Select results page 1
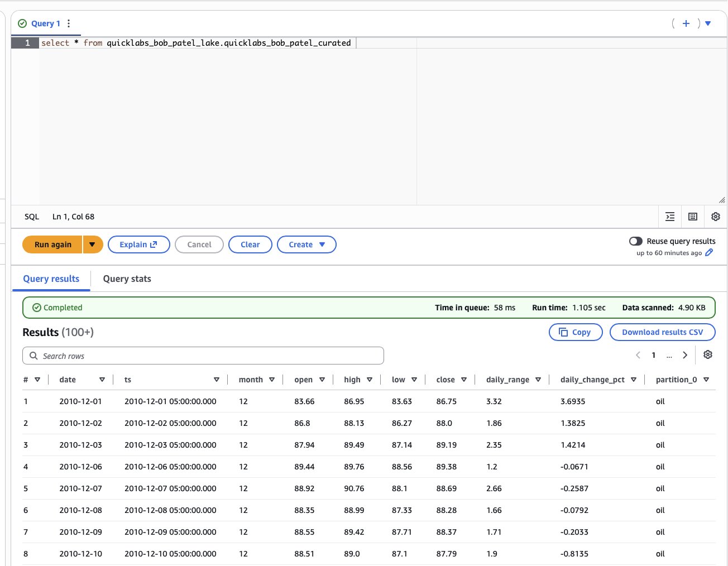 tap(654, 355)
